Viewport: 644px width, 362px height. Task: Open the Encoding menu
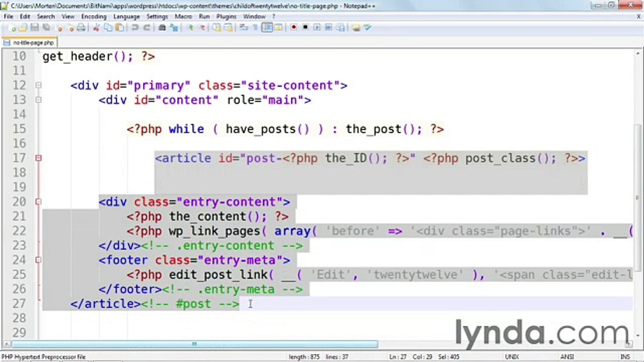94,16
